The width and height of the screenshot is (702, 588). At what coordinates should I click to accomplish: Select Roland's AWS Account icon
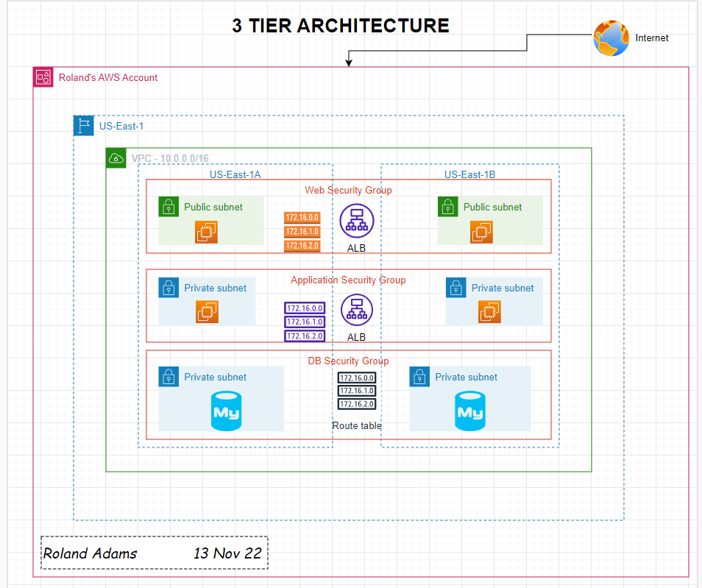point(43,77)
